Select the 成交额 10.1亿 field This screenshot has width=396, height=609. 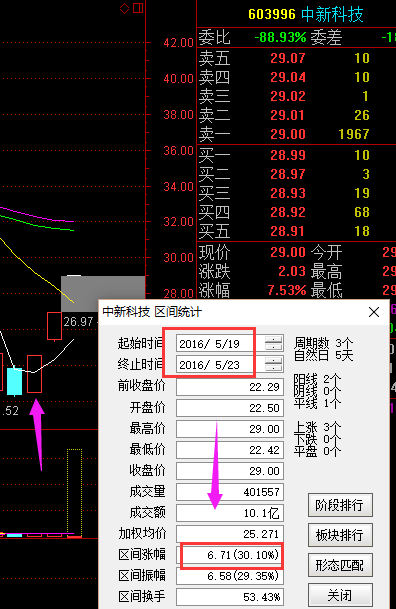click(x=230, y=513)
